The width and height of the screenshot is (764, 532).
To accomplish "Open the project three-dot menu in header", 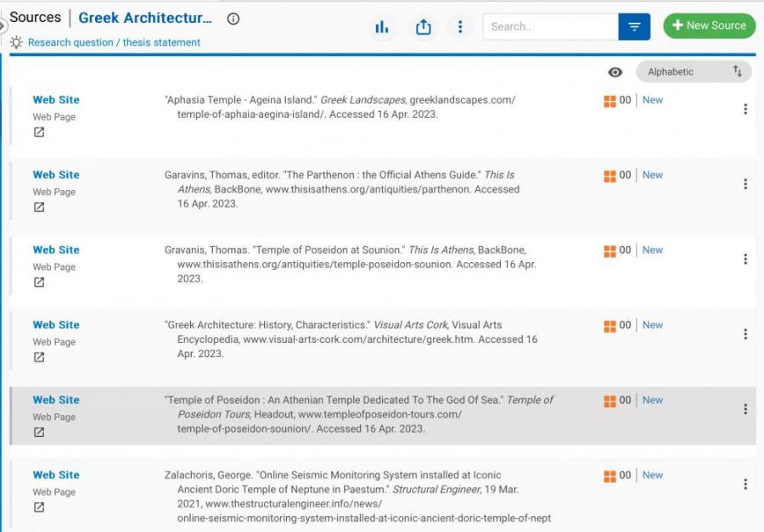I will tap(460, 27).
